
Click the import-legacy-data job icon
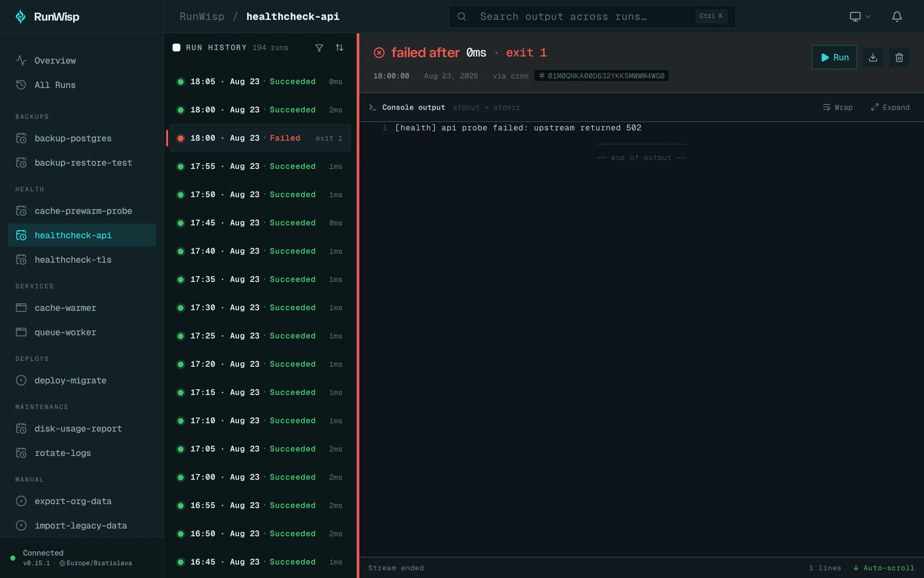pos(21,526)
